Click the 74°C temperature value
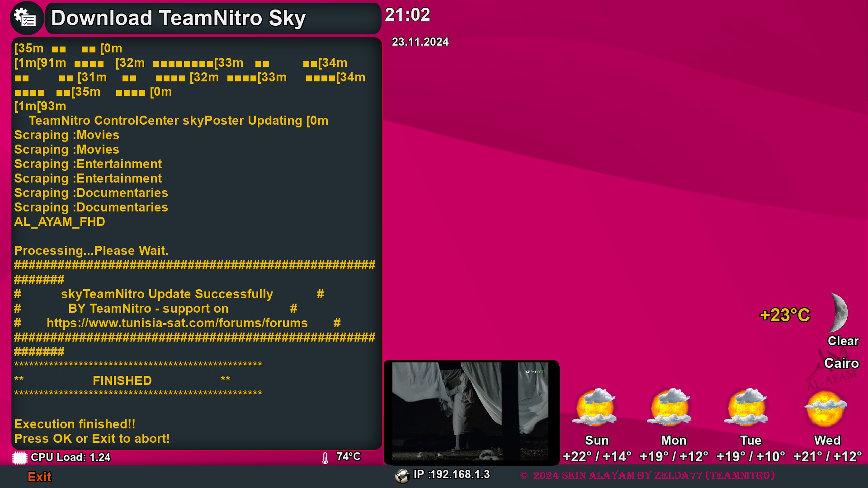Screen dimensions: 868x488 point(349,456)
